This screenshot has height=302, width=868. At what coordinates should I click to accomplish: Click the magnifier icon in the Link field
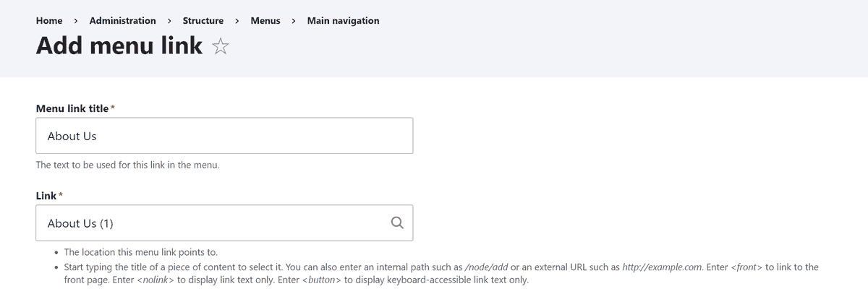[396, 223]
